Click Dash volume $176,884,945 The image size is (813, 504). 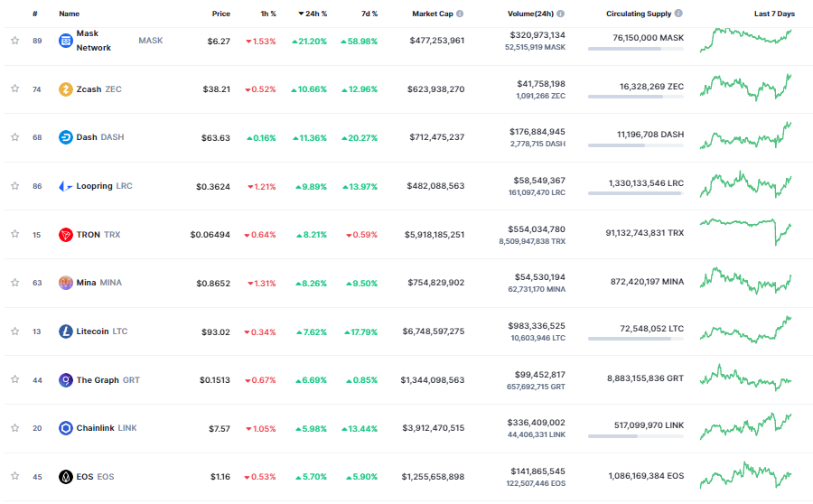pos(537,132)
